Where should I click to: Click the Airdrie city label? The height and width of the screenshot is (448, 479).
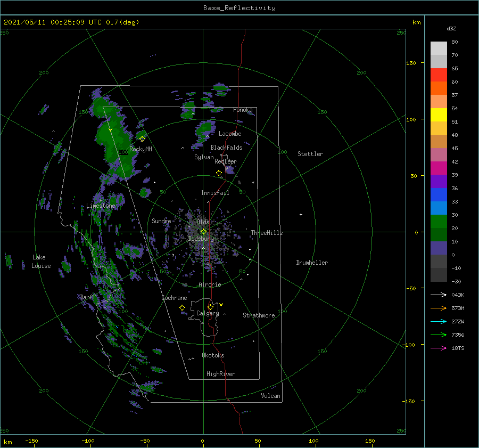[210, 284]
